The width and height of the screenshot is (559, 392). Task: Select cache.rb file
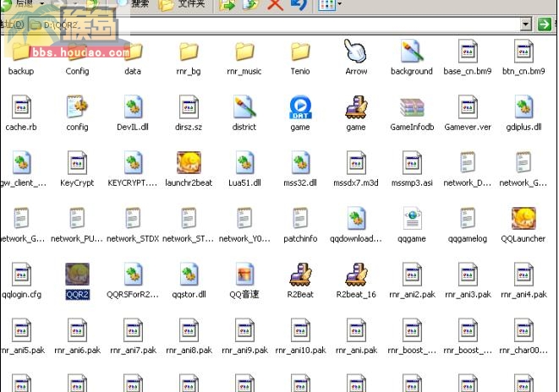coord(21,114)
